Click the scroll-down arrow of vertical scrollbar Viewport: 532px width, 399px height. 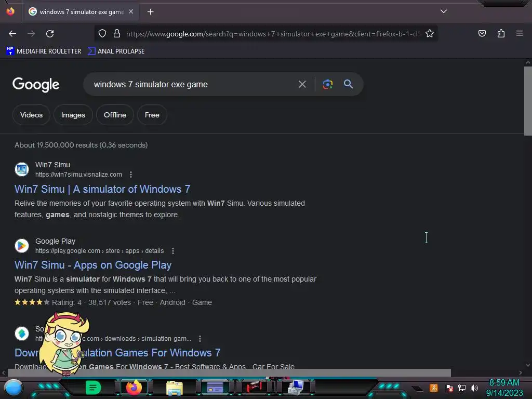tap(528, 365)
